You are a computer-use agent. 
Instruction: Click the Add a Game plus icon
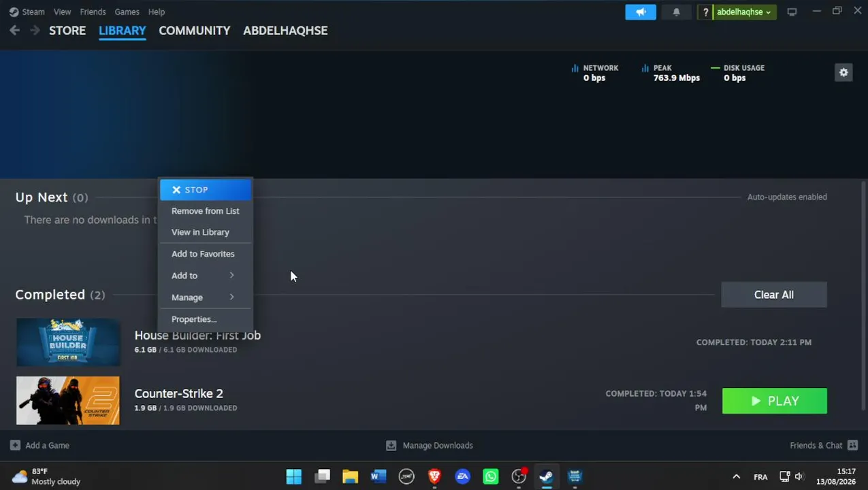click(15, 445)
